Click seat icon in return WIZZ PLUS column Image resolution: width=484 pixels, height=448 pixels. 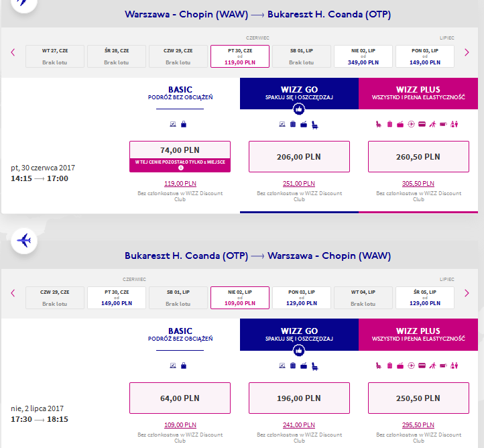[379, 366]
